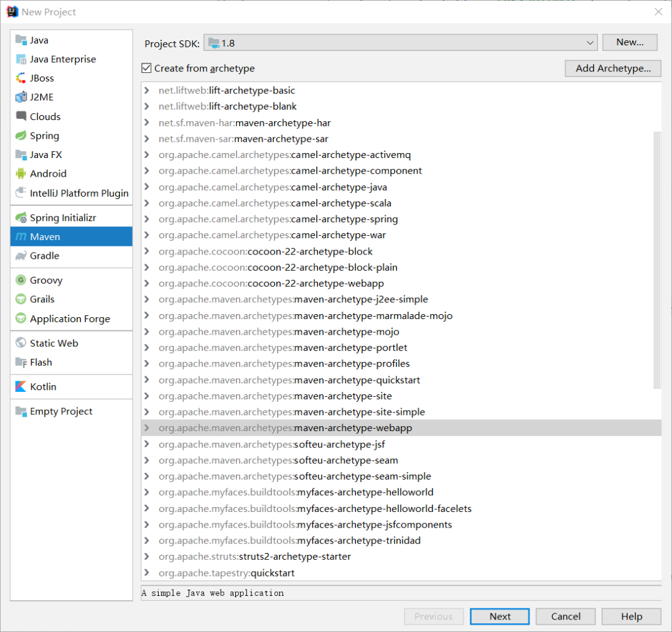Expand cocoon-22-archetype-webapp entry
Viewport: 672px width, 632px height.
pyautogui.click(x=147, y=283)
